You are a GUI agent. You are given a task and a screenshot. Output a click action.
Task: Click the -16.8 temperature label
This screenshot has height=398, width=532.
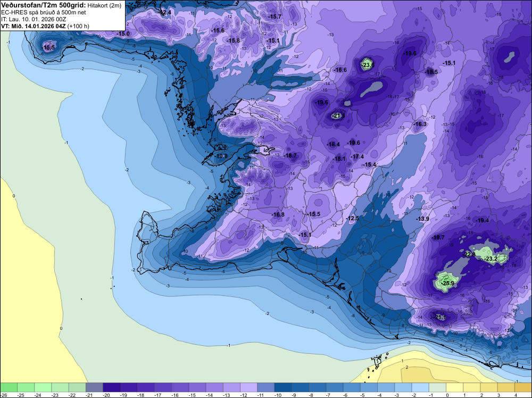278,214
